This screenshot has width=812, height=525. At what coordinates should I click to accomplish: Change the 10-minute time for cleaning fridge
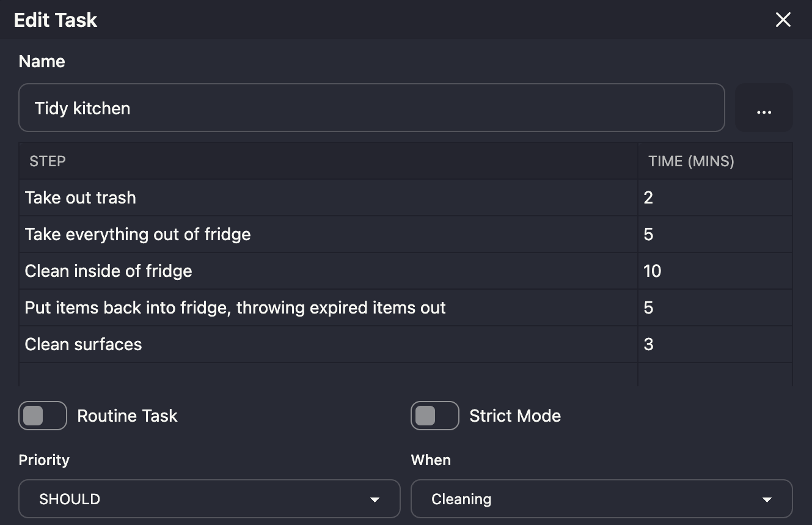tap(715, 271)
